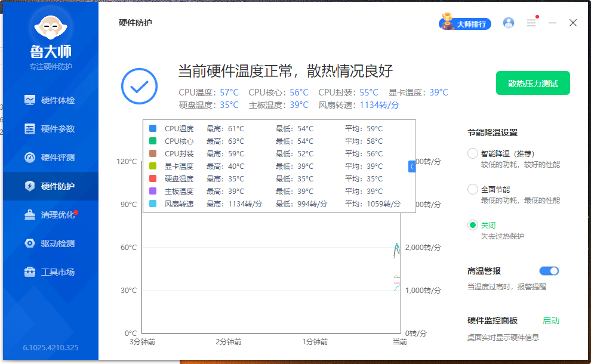Select 硬件防护 sidebar item
The height and width of the screenshot is (364, 591).
click(x=51, y=186)
